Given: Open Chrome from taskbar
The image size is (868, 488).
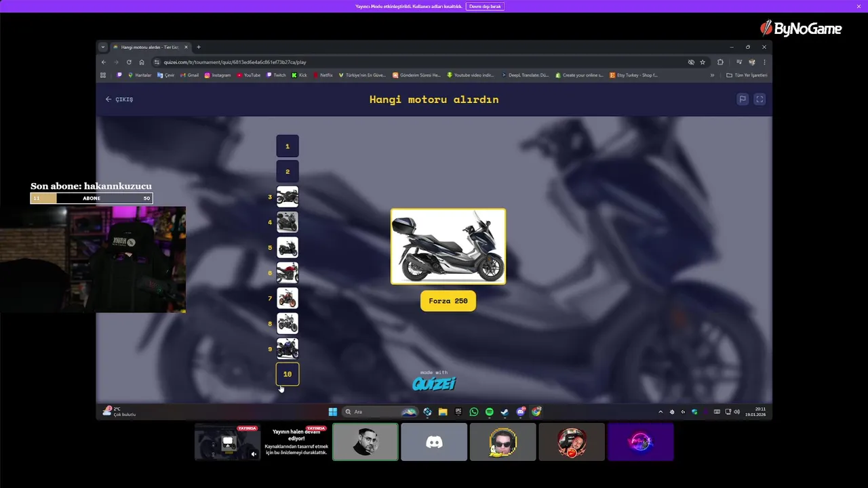Looking at the screenshot, I should click(x=536, y=411).
